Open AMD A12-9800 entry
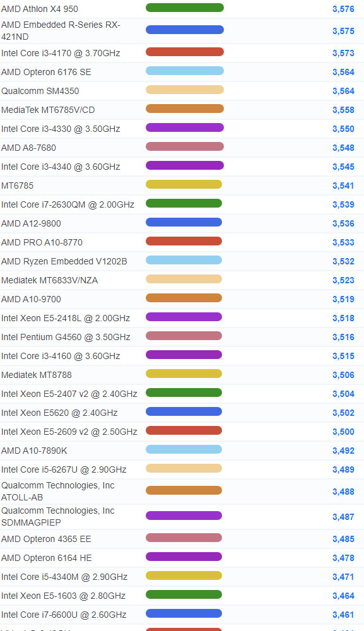The height and width of the screenshot is (631, 364). click(x=31, y=223)
